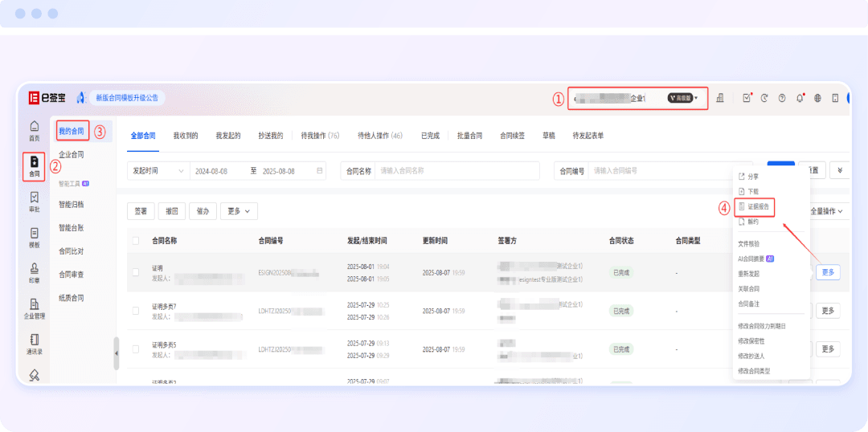Open the help question mark icon

782,98
